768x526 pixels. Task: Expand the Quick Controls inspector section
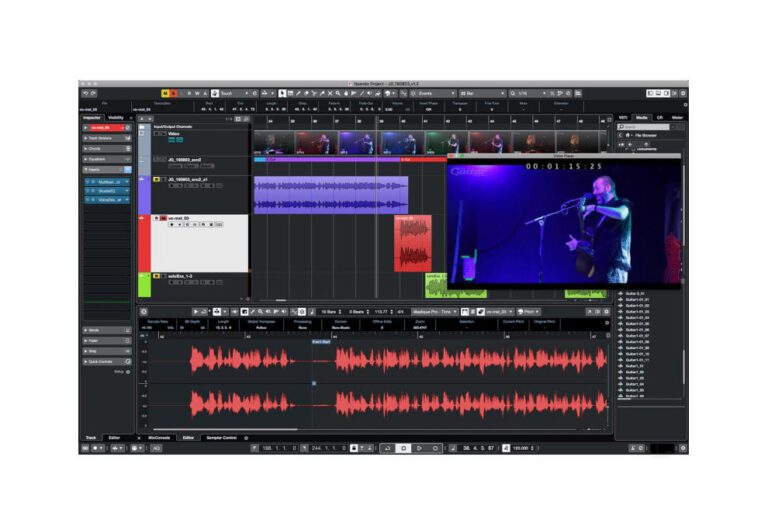107,361
